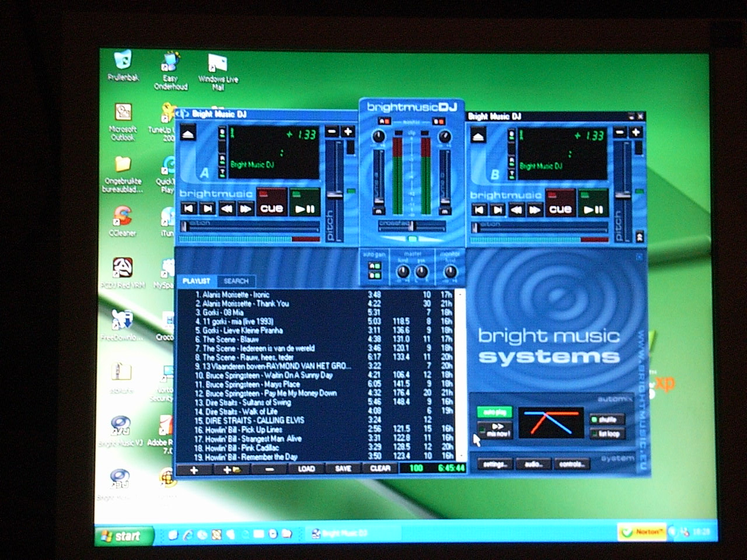
Task: Jump to next track on deck A
Action: (207, 208)
